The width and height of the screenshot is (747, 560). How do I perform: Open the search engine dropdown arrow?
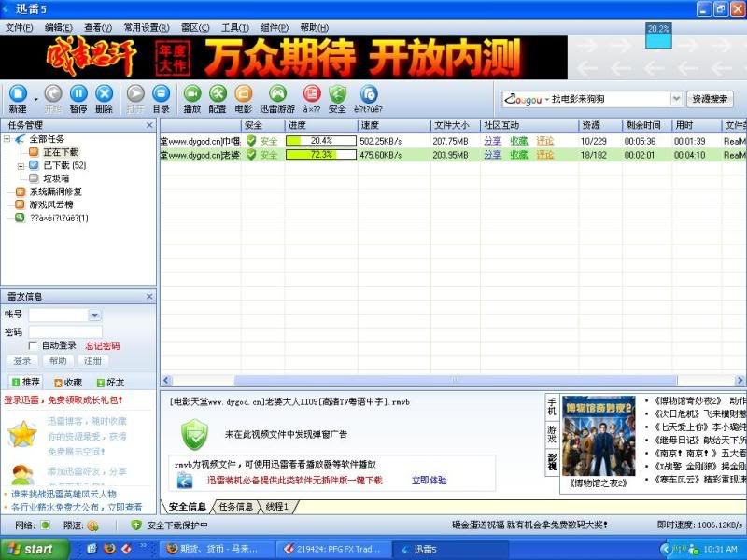pos(676,99)
